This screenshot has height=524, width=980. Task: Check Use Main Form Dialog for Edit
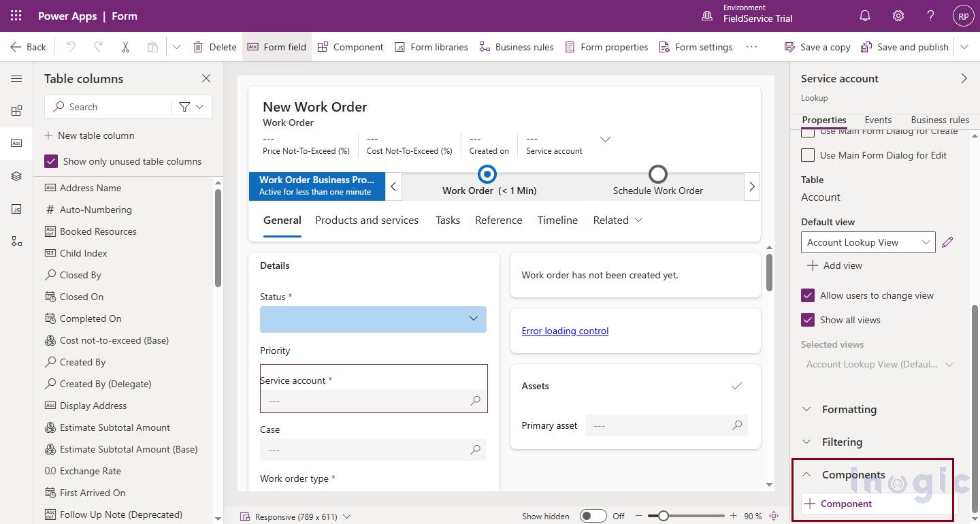[808, 155]
